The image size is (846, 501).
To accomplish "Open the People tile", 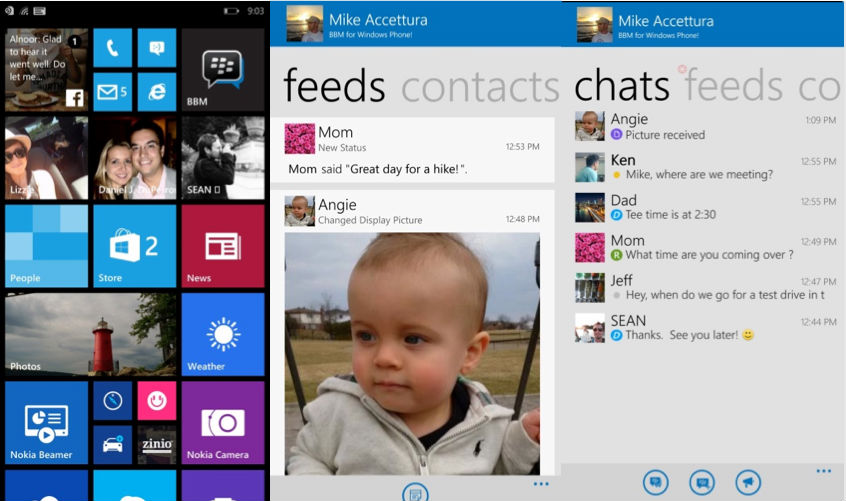I will tap(46, 246).
